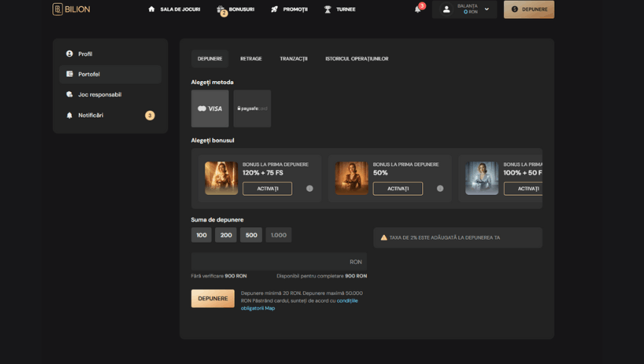Activate the 120% + 75 FS bonus
644x364 pixels.
pyautogui.click(x=267, y=188)
